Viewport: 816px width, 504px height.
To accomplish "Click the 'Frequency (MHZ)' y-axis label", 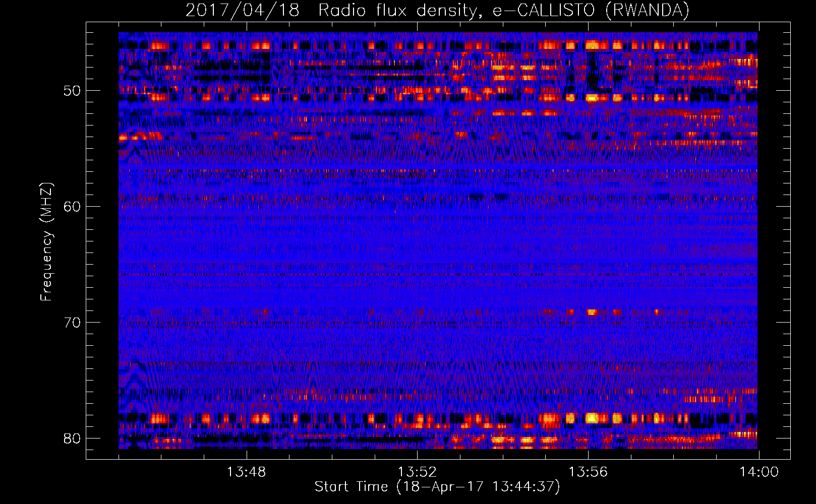I will [x=46, y=242].
